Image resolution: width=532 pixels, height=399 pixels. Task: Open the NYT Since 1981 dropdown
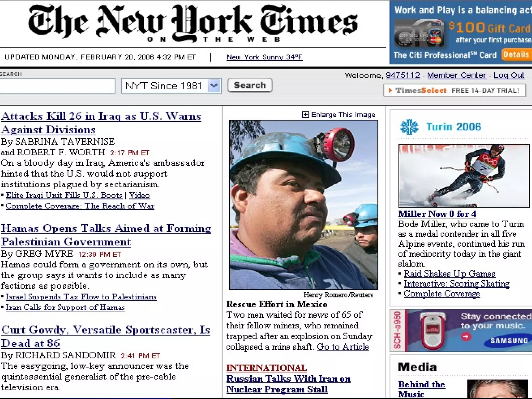point(214,86)
